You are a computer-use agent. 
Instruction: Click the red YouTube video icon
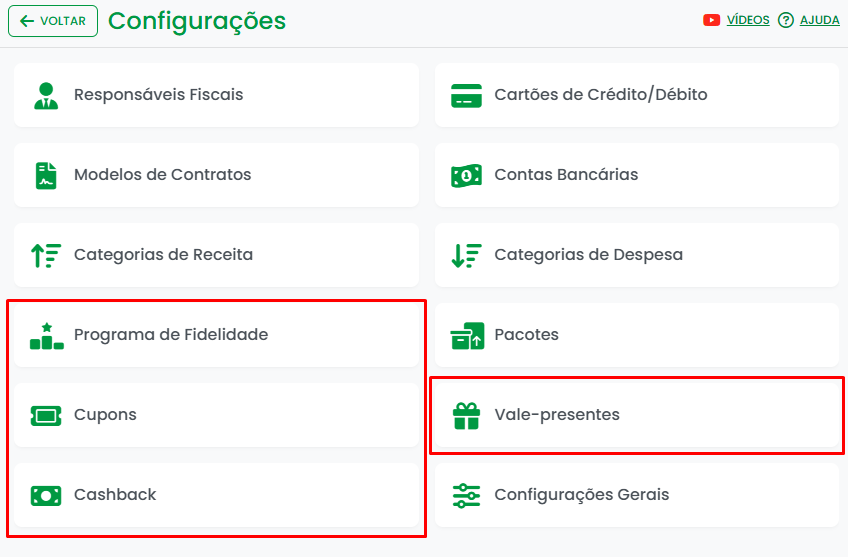tap(712, 20)
